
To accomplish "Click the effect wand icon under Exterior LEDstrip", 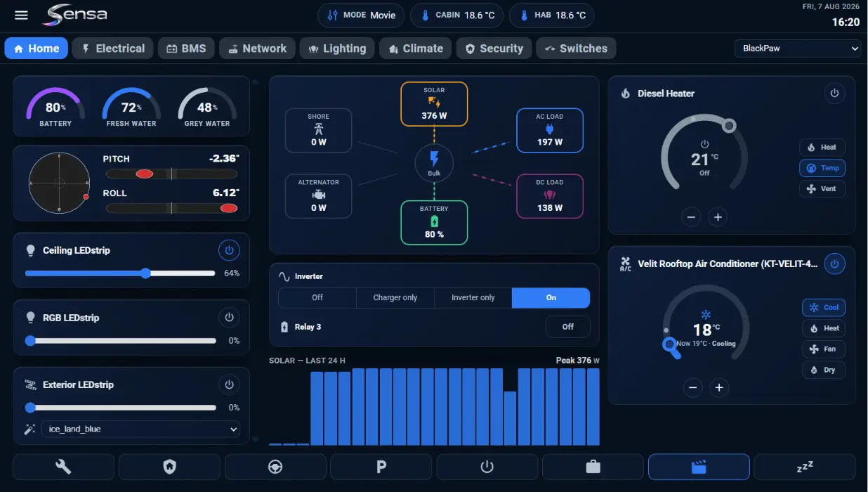I will click(29, 429).
